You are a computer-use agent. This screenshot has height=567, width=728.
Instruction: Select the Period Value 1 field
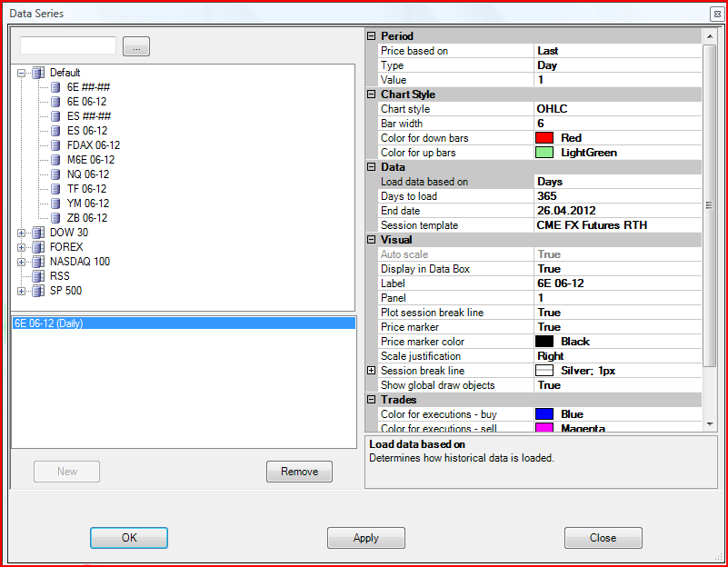pos(618,80)
